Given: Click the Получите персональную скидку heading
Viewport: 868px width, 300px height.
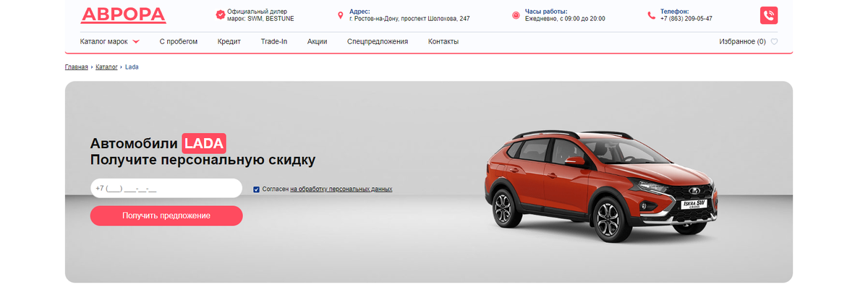Looking at the screenshot, I should (x=203, y=160).
